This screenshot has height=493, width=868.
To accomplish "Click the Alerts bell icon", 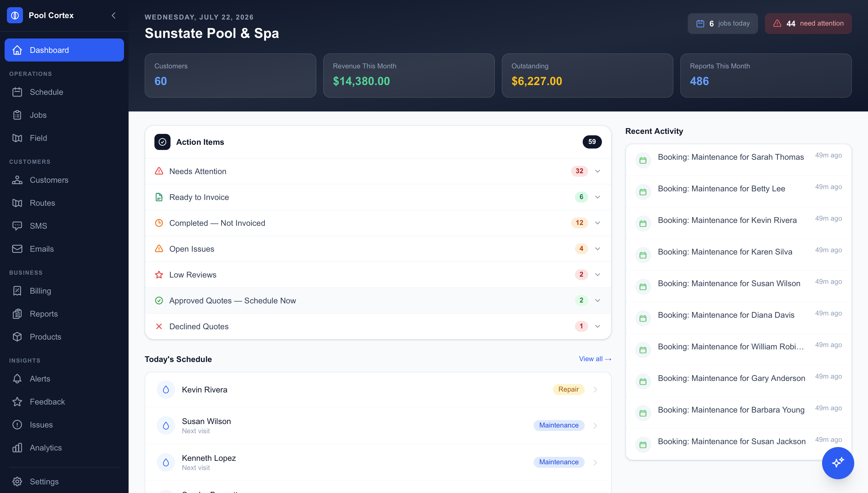I will pos(17,379).
